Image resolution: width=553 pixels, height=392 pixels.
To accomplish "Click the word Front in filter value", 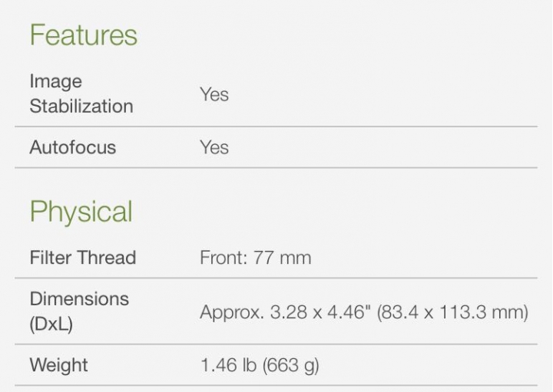I will pyautogui.click(x=221, y=258).
